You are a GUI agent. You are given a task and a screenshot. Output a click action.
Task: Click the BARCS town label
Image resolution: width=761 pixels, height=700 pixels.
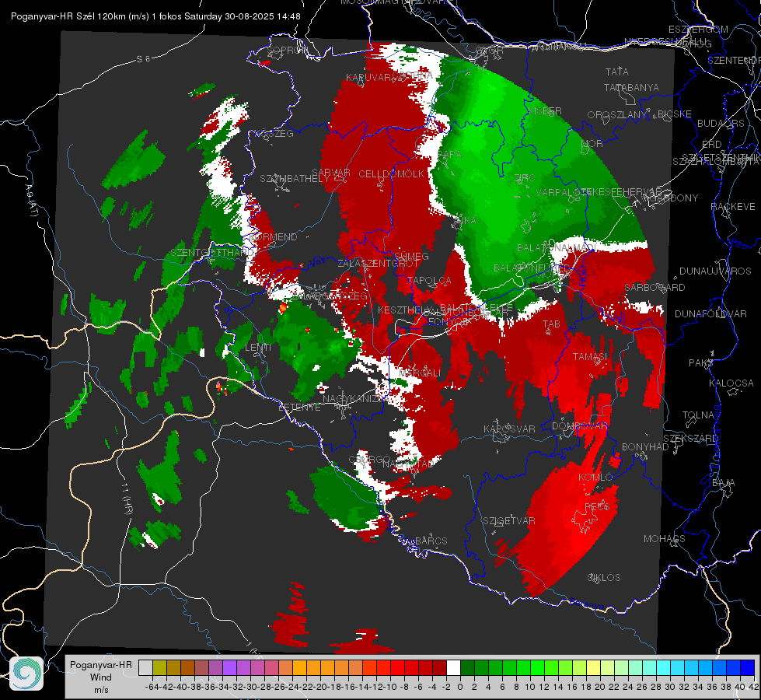[x=431, y=541]
